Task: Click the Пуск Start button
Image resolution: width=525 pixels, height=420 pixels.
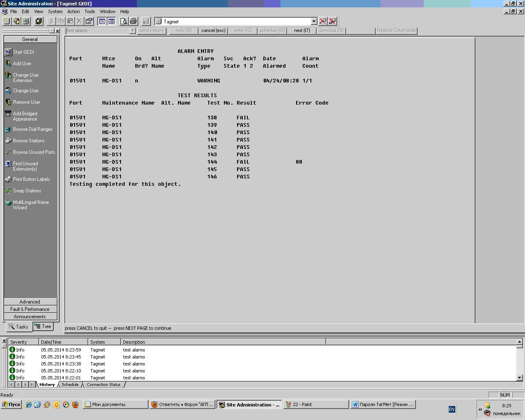Action: pos(11,404)
